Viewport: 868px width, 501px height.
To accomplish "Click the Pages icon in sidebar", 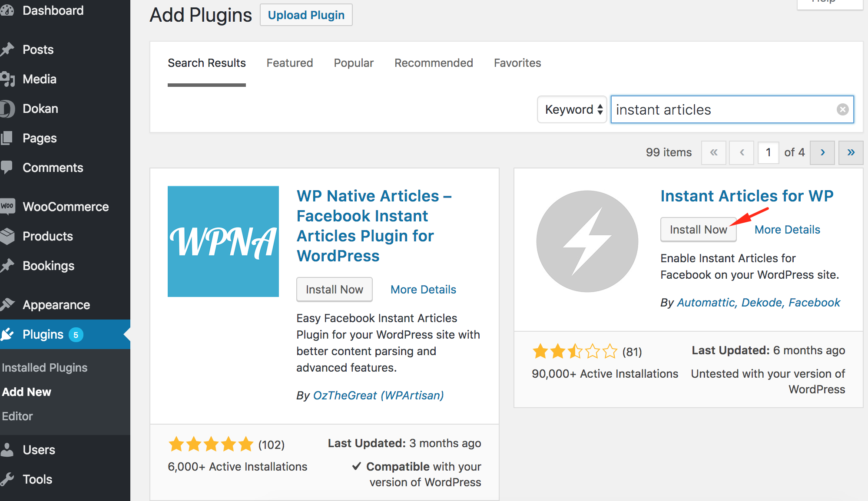I will (7, 138).
